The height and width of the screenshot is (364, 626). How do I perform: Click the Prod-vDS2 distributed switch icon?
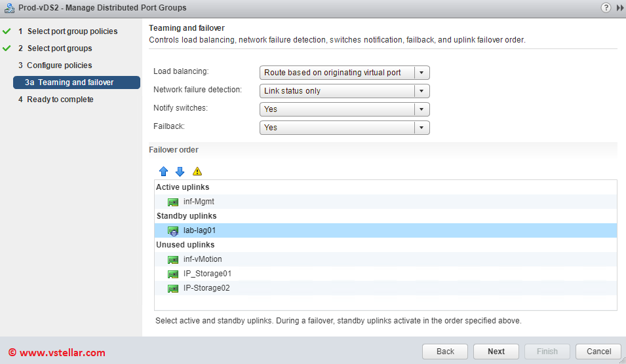click(9, 8)
